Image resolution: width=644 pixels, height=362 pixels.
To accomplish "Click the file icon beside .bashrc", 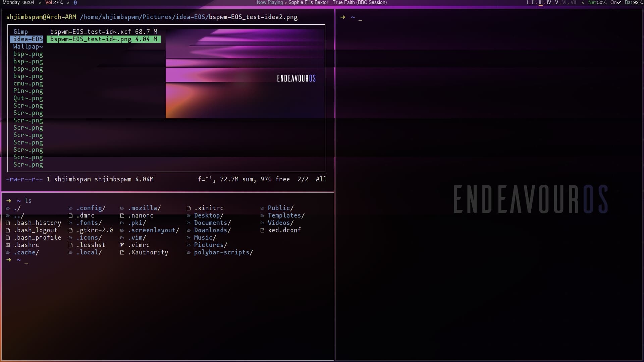I will coord(8,245).
